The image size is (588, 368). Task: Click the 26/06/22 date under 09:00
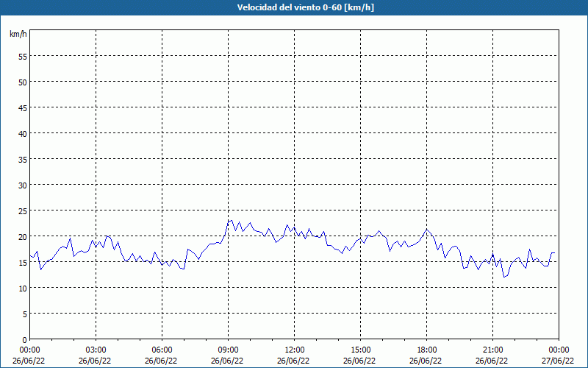[x=227, y=361]
